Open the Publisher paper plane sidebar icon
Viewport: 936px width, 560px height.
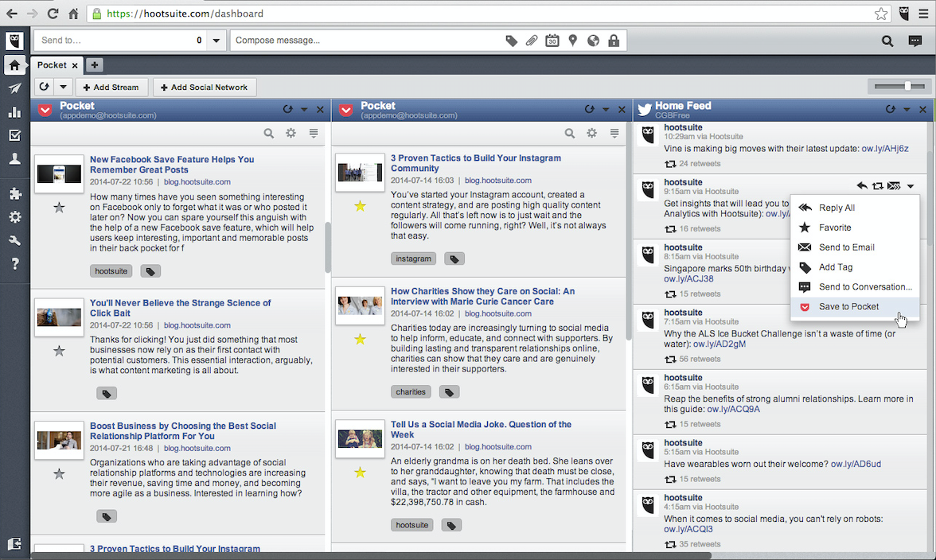coord(14,88)
